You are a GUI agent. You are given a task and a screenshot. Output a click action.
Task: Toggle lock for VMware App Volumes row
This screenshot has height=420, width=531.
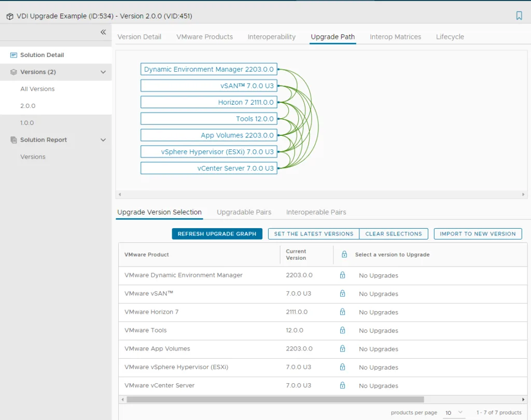pos(342,348)
